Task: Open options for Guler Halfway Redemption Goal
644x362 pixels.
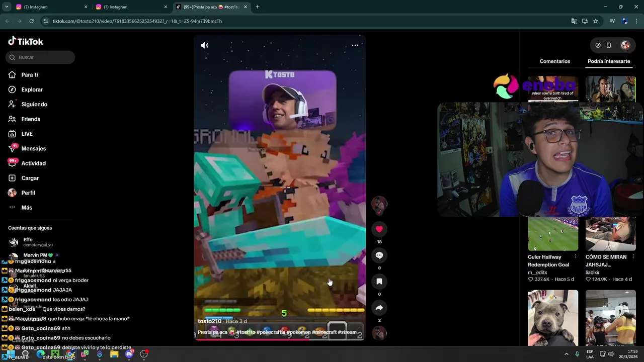Action: coord(576,257)
